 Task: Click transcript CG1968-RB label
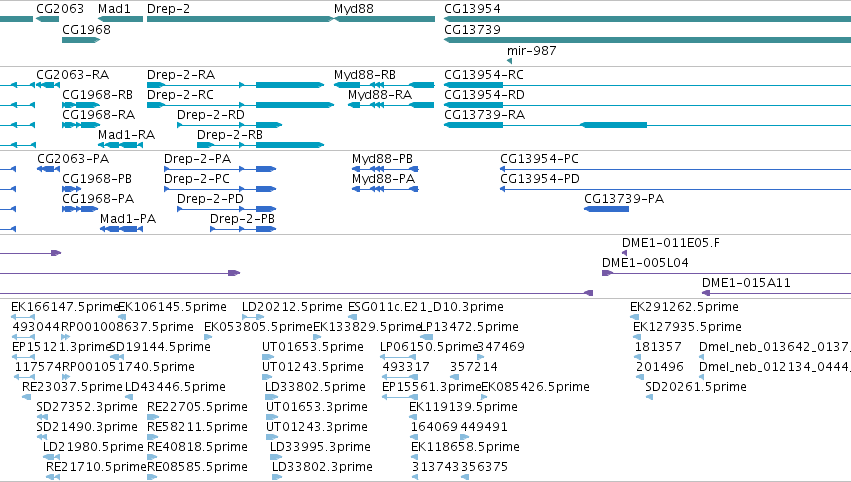pos(97,94)
